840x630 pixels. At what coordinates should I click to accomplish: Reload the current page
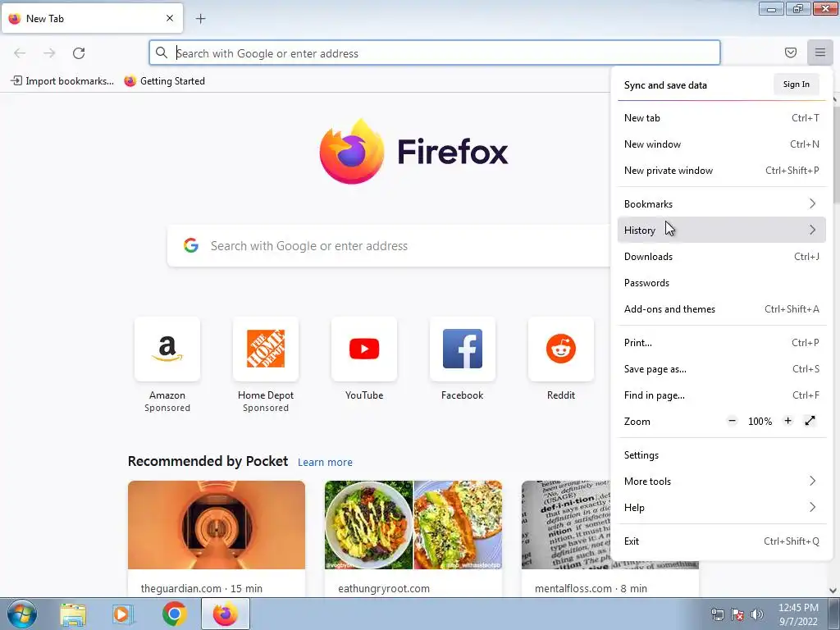(79, 53)
